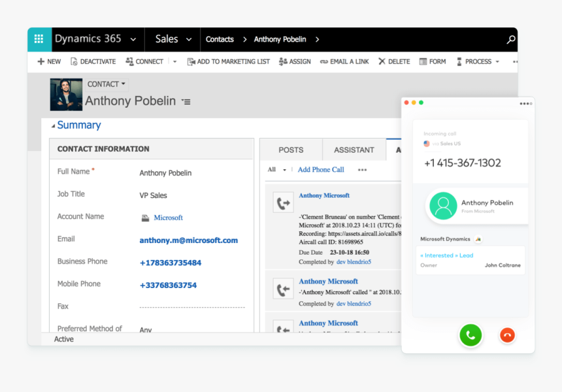The width and height of the screenshot is (562, 392).
Task: Open the first Anthony Microsoft activity link
Action: [324, 195]
